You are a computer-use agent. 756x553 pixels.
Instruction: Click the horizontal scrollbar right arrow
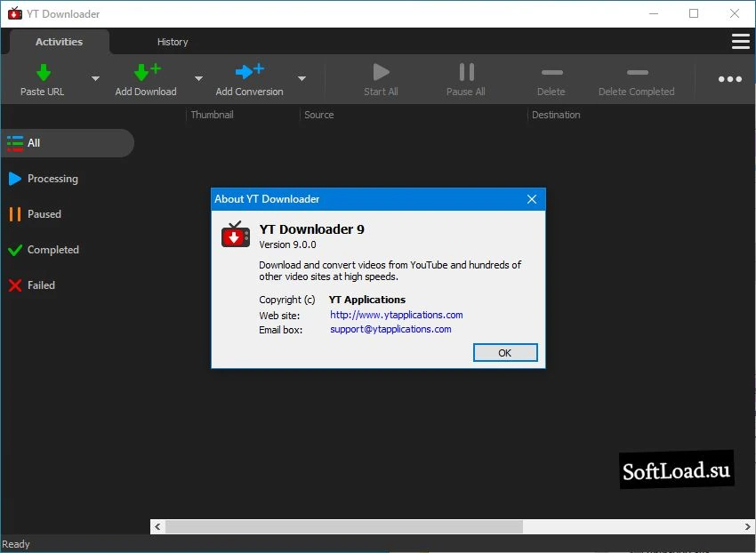tap(748, 526)
